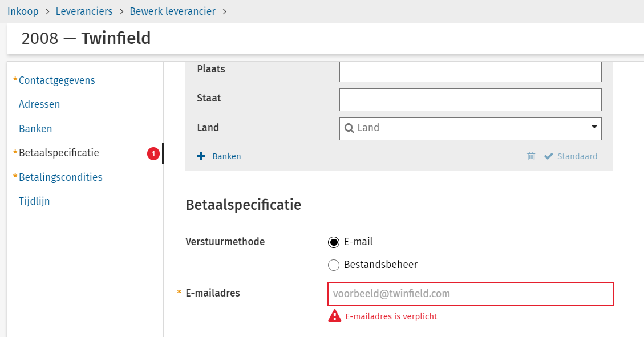Expand the Land dropdown arrow
This screenshot has height=337, width=644.
pyautogui.click(x=594, y=127)
